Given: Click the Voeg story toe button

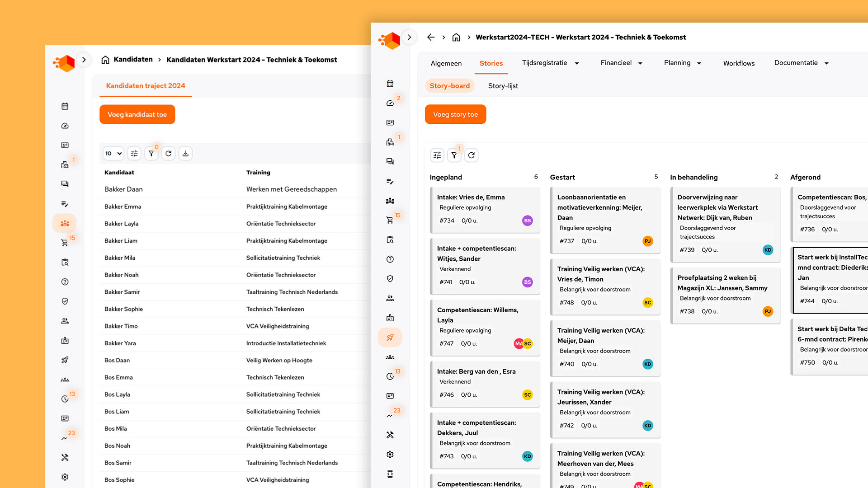Looking at the screenshot, I should pos(455,114).
